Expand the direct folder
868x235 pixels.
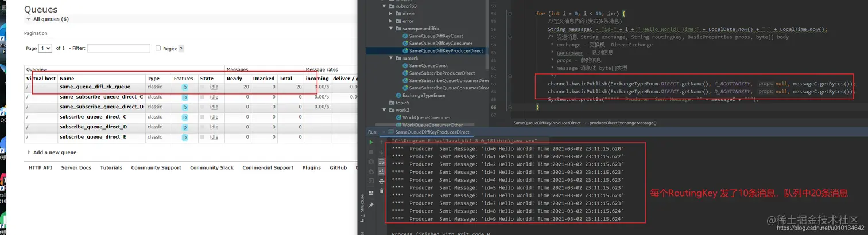click(390, 13)
